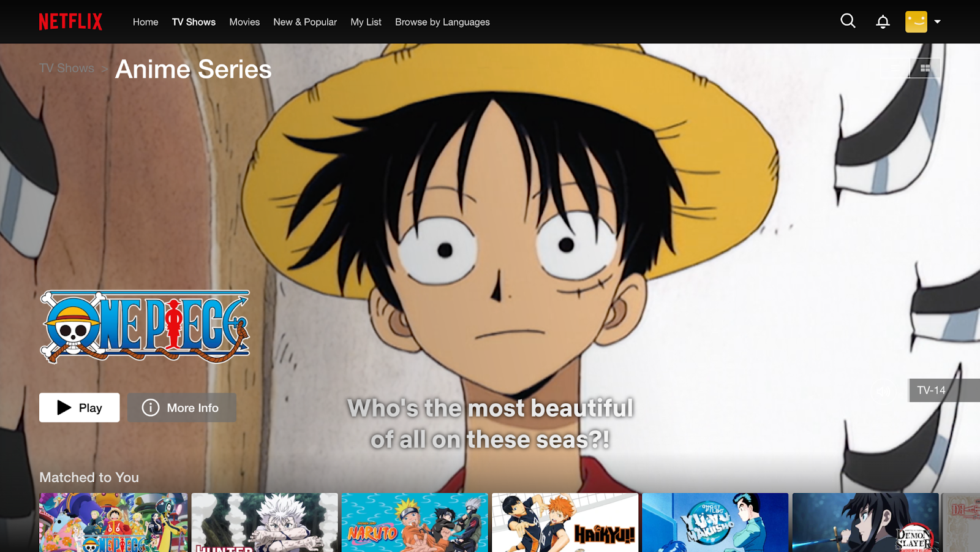Open New & Popular

click(x=305, y=22)
